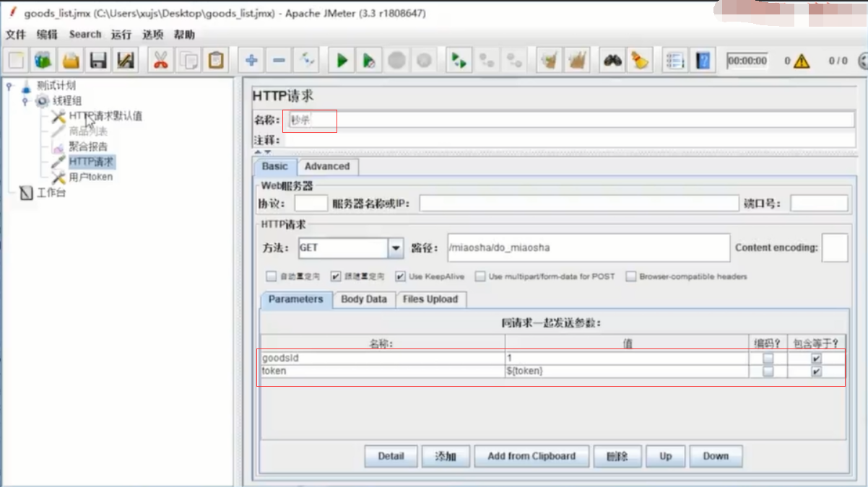The image size is (868, 487).
Task: Enable Browser-compatible headers checkbox
Action: pyautogui.click(x=631, y=276)
